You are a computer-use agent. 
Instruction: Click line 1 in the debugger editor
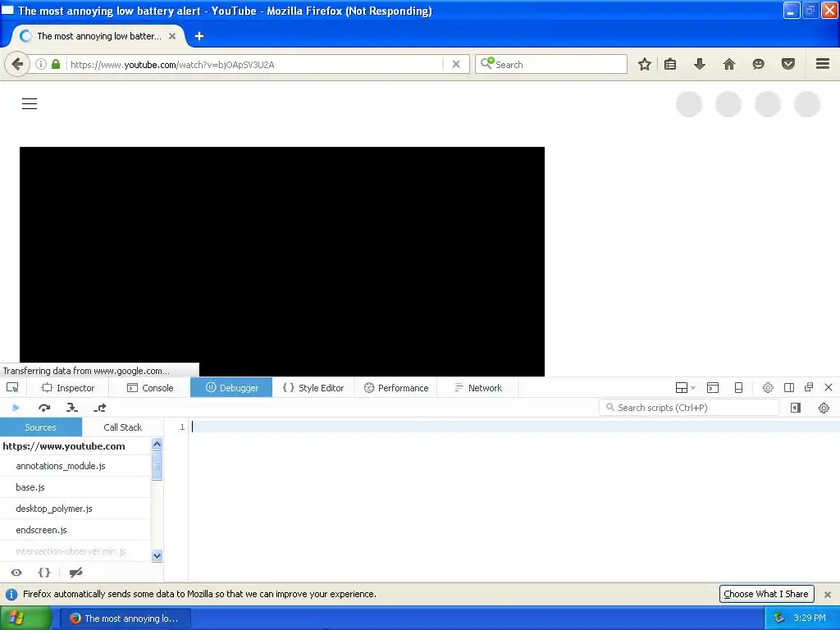pyautogui.click(x=514, y=427)
